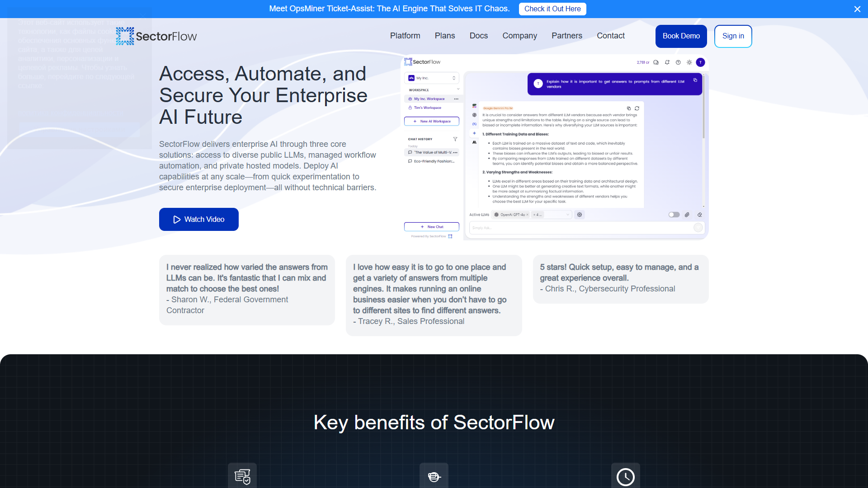Toggle the switch beside the paperclip icon
The width and height of the screenshot is (868, 488).
[674, 215]
